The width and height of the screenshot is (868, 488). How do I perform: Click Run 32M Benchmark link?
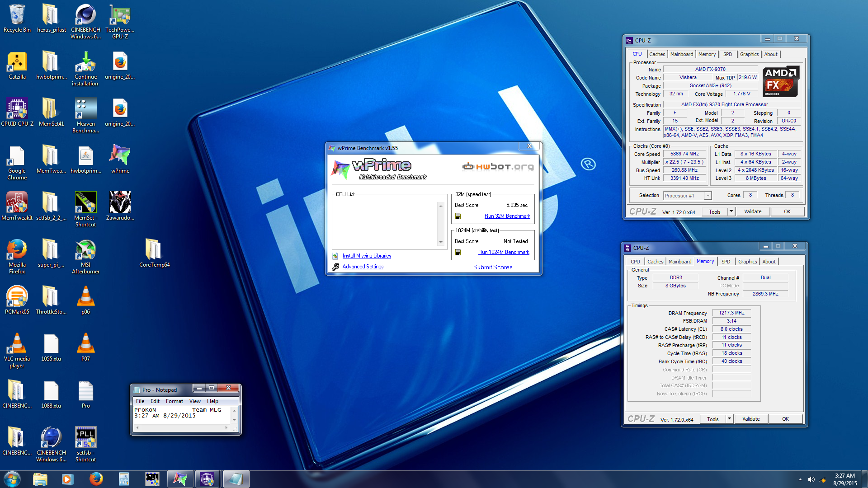point(507,216)
